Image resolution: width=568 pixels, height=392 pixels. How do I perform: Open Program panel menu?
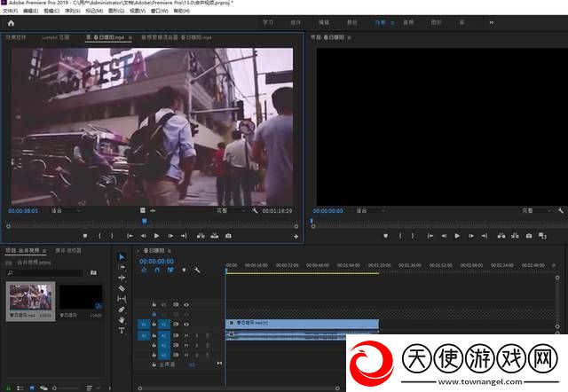[x=349, y=37]
